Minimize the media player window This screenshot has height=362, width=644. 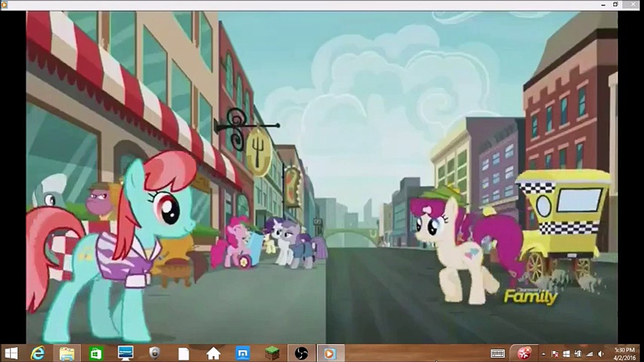(x=603, y=5)
